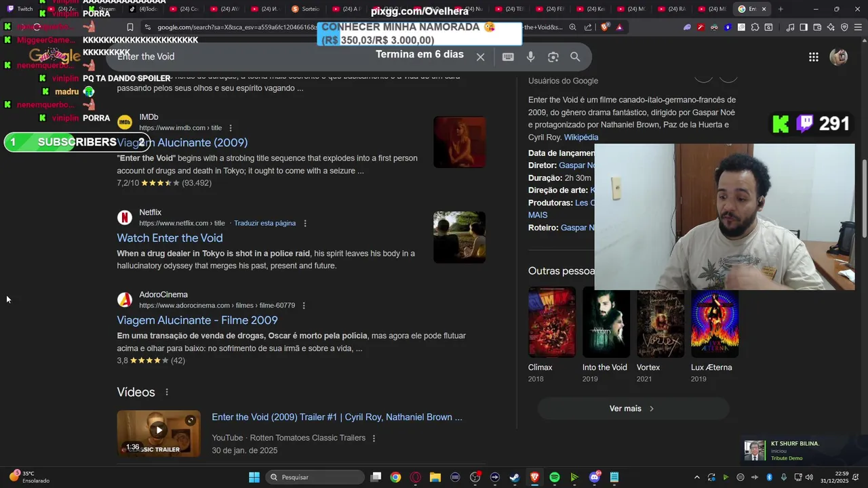Click the Usuários do Google label
The height and width of the screenshot is (488, 868).
pyautogui.click(x=563, y=81)
